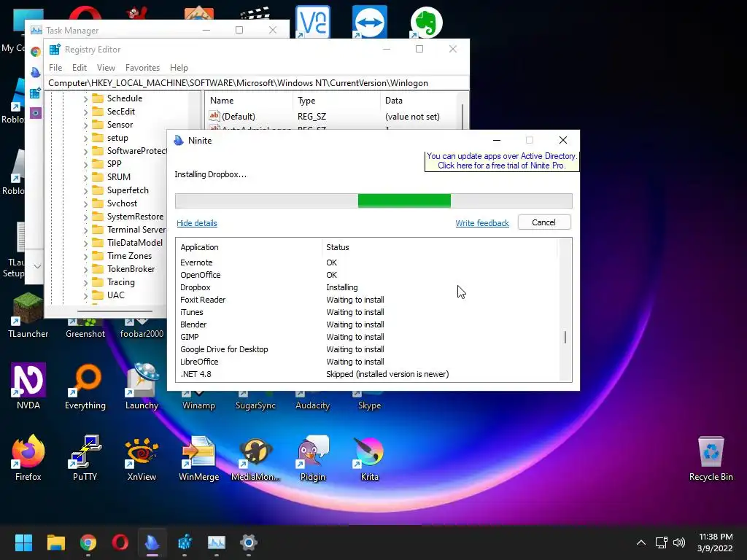Expand the Superfetch registry key

(86, 190)
